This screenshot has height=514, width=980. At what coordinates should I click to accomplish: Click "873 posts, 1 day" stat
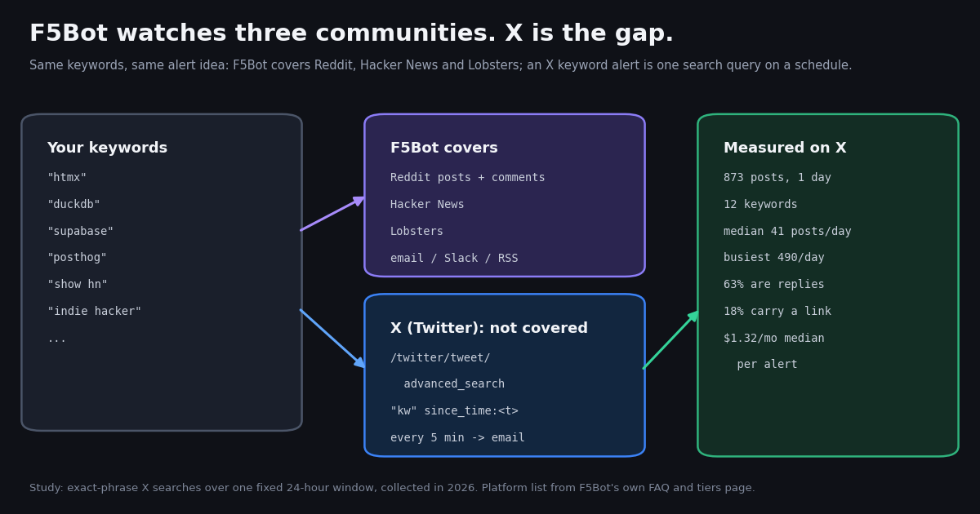click(x=777, y=178)
